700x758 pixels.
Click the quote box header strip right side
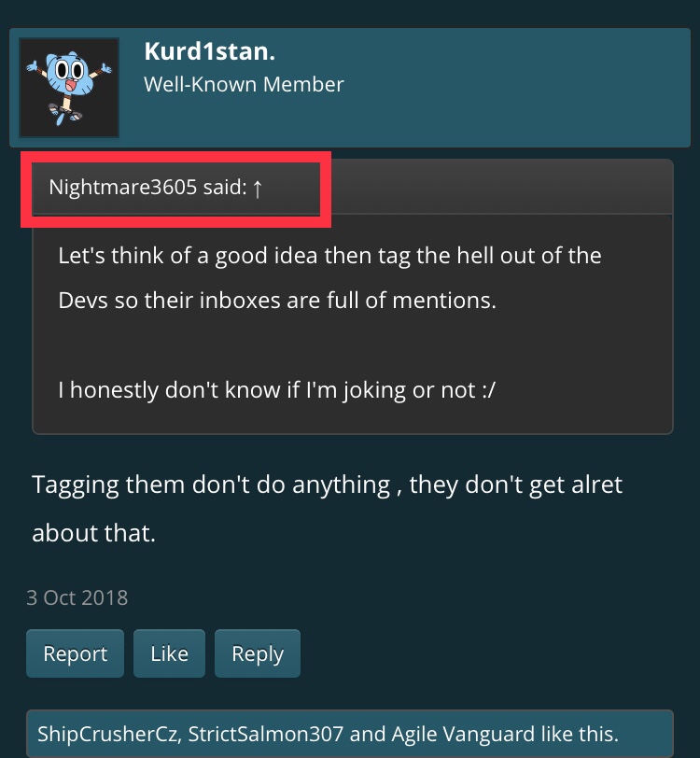[x=496, y=188]
